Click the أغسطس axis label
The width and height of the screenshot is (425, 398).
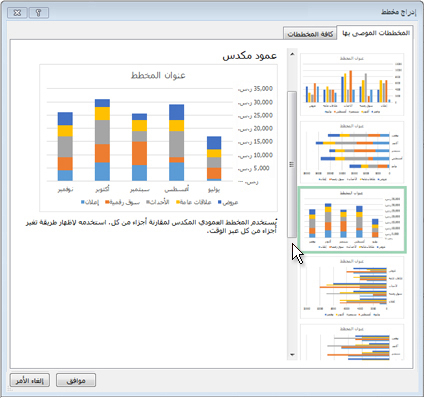(x=177, y=189)
